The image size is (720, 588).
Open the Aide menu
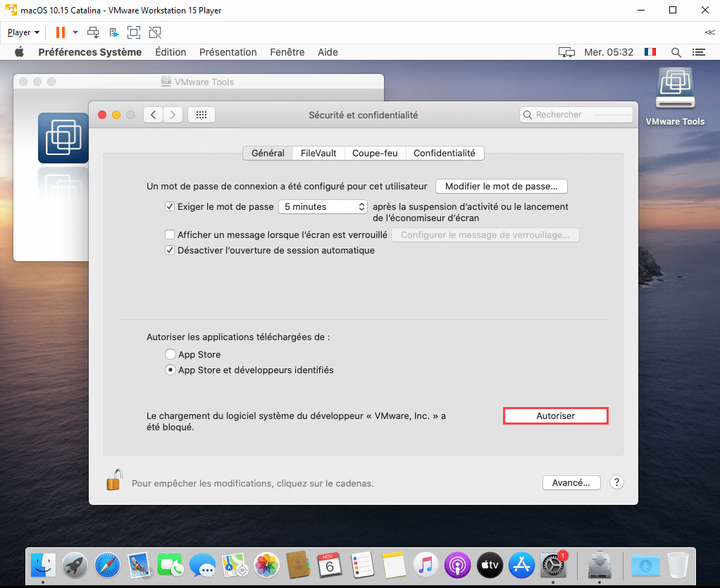pos(328,52)
